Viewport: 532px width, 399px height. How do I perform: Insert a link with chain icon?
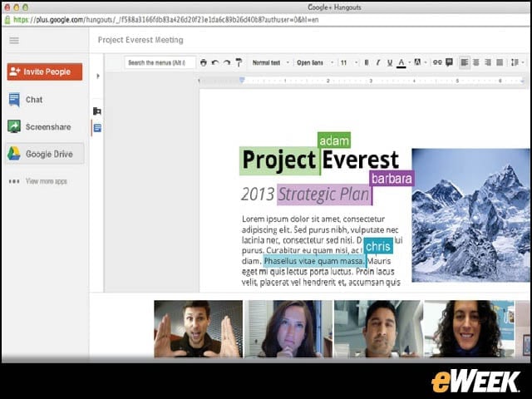coord(437,62)
